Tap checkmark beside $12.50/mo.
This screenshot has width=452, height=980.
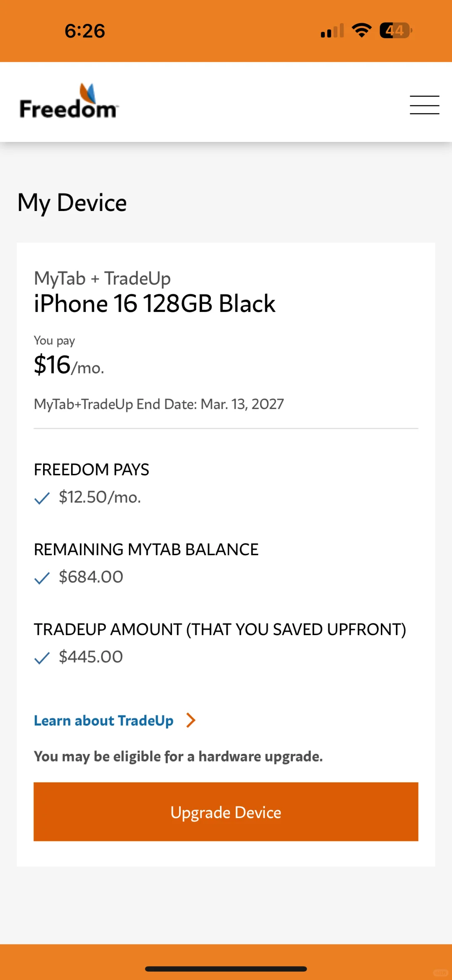(42, 498)
